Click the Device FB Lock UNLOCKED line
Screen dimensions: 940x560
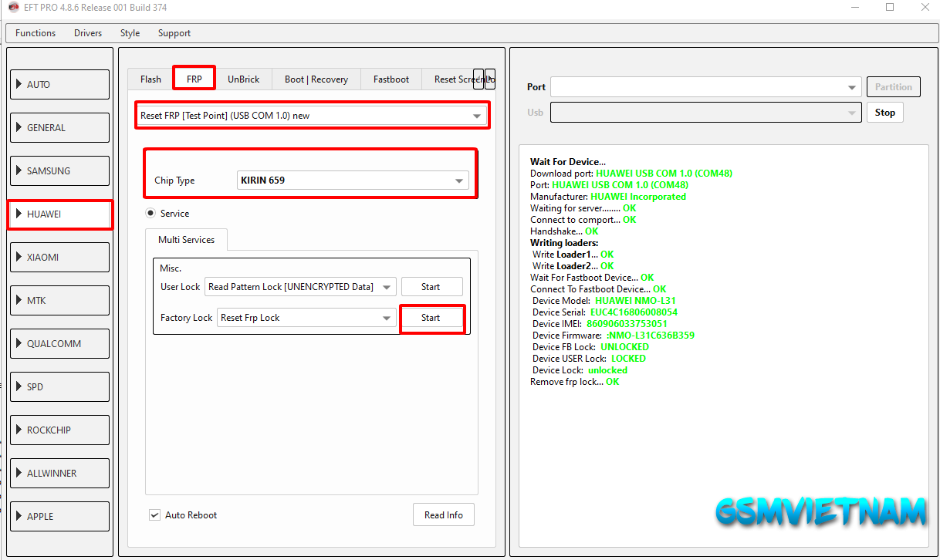590,347
